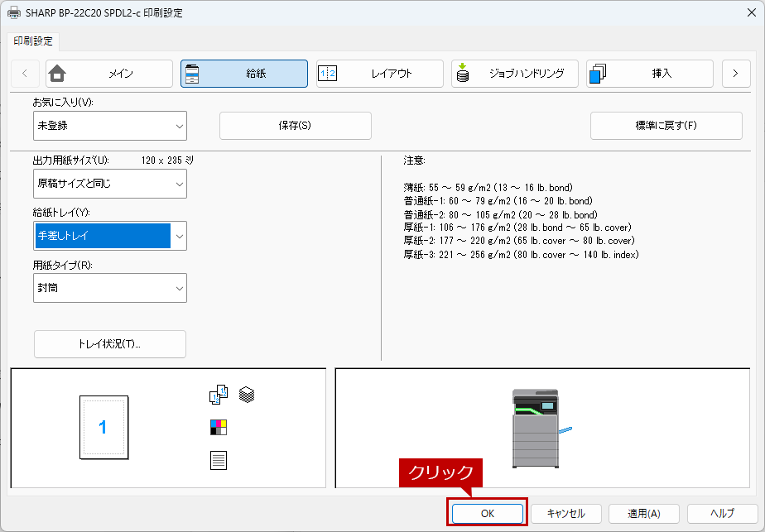The width and height of the screenshot is (765, 532).
Task: Click the 保存(S) button
Action: (x=295, y=126)
